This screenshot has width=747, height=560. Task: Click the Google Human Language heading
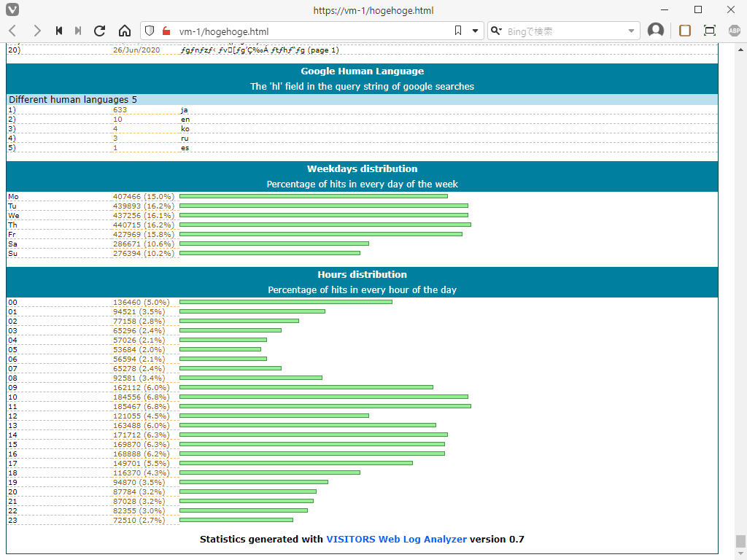pyautogui.click(x=362, y=71)
